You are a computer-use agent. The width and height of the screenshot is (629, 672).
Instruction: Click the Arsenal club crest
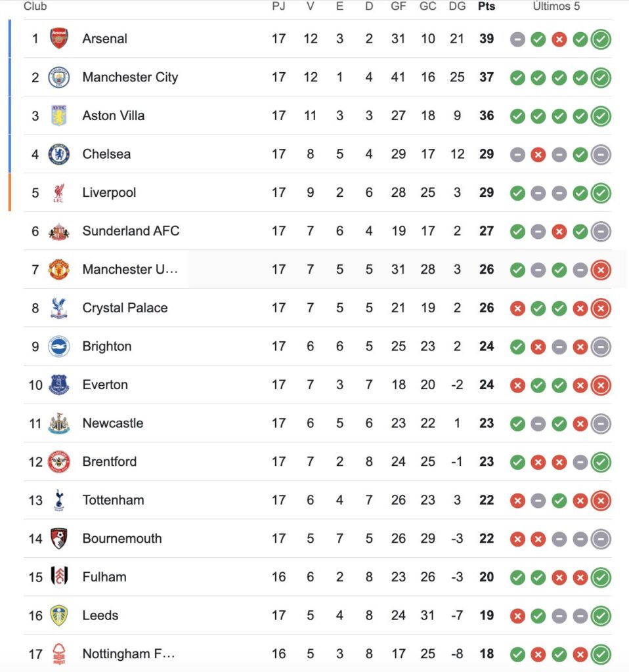click(59, 39)
